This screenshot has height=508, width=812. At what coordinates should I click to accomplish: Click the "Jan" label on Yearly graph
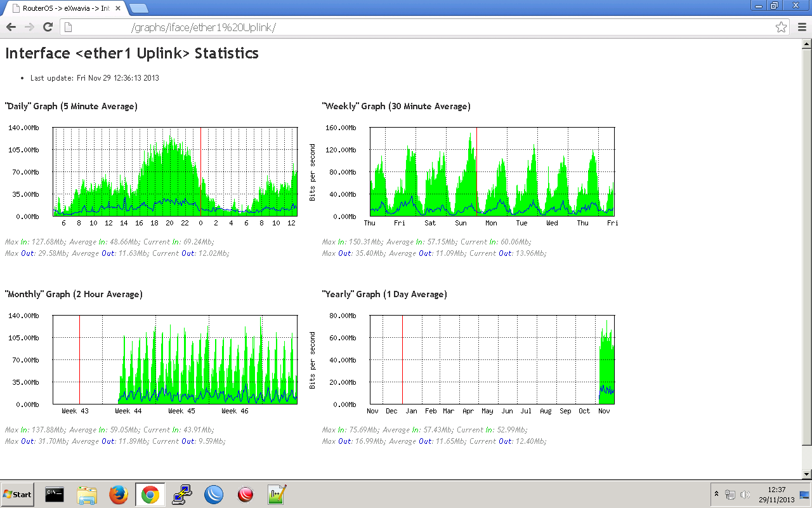click(412, 411)
